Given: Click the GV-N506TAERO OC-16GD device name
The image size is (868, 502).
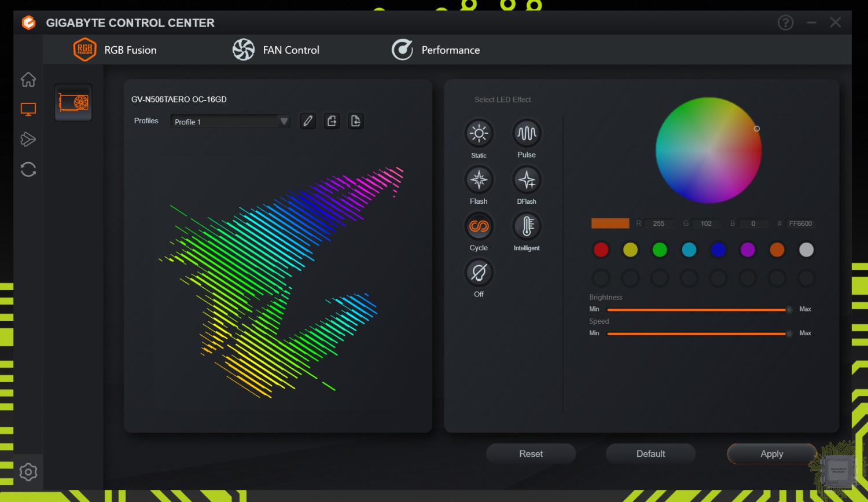Looking at the screenshot, I should pos(179,100).
